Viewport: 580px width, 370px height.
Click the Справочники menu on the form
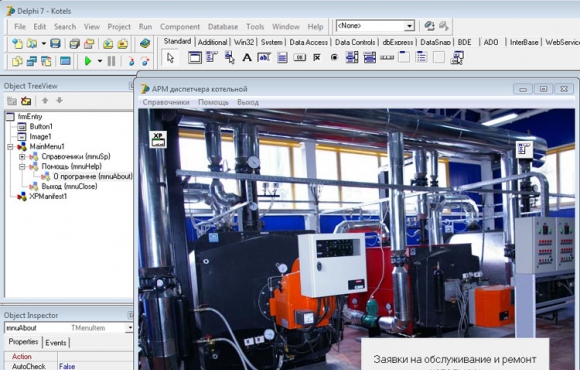[x=166, y=102]
